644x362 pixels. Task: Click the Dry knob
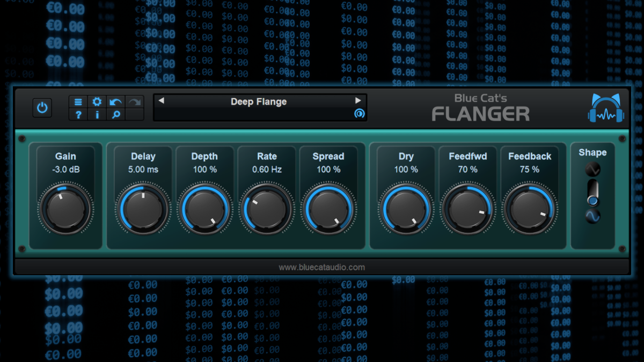[x=406, y=209]
